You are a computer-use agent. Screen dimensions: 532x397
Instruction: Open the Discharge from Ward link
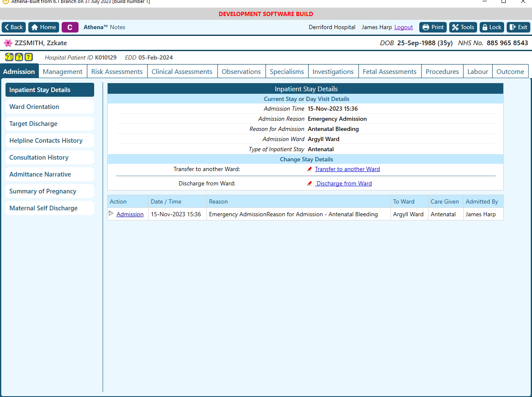coord(344,183)
